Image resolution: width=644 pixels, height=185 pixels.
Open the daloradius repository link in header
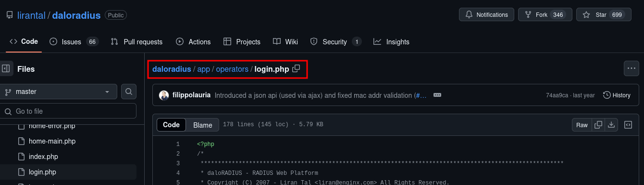click(x=76, y=15)
